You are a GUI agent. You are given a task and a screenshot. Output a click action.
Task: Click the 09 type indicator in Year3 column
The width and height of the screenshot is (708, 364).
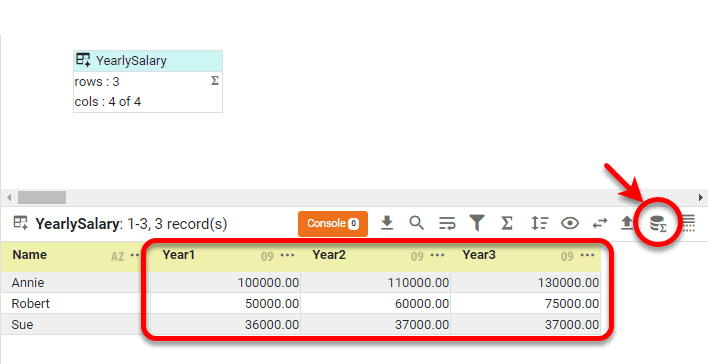pyautogui.click(x=567, y=257)
